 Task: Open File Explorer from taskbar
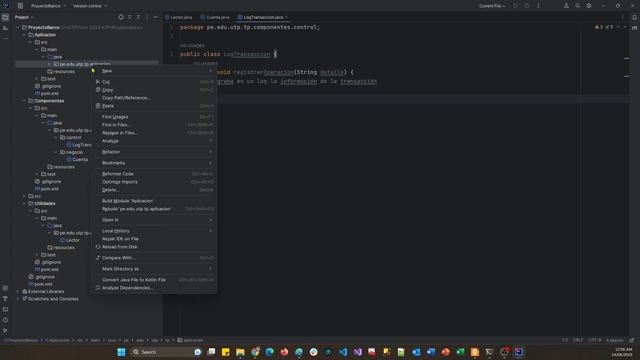[240, 352]
